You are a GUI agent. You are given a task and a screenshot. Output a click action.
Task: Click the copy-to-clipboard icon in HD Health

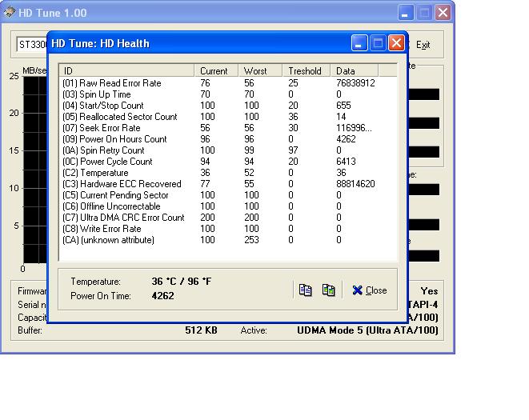tap(306, 290)
